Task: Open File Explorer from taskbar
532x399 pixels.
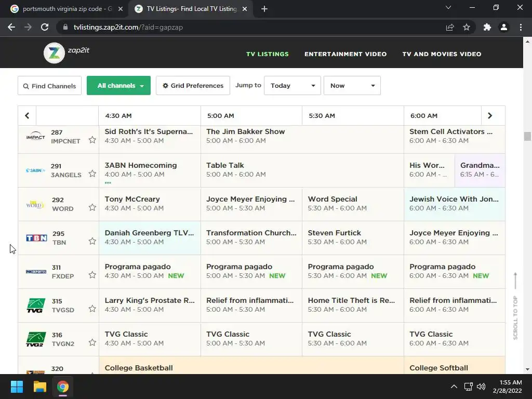Action: [x=39, y=387]
